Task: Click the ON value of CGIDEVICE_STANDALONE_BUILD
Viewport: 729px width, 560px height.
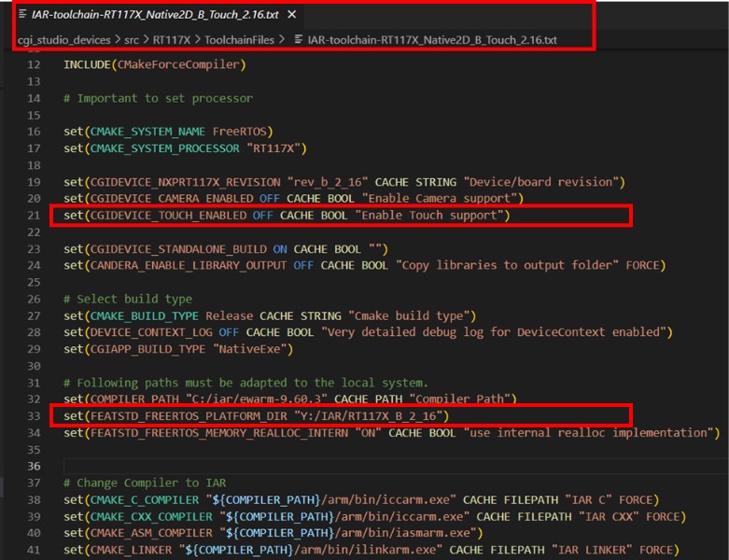Action: tap(280, 249)
